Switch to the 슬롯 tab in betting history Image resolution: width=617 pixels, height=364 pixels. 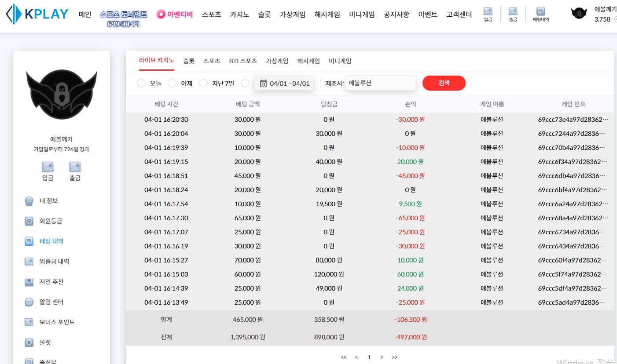(x=189, y=61)
